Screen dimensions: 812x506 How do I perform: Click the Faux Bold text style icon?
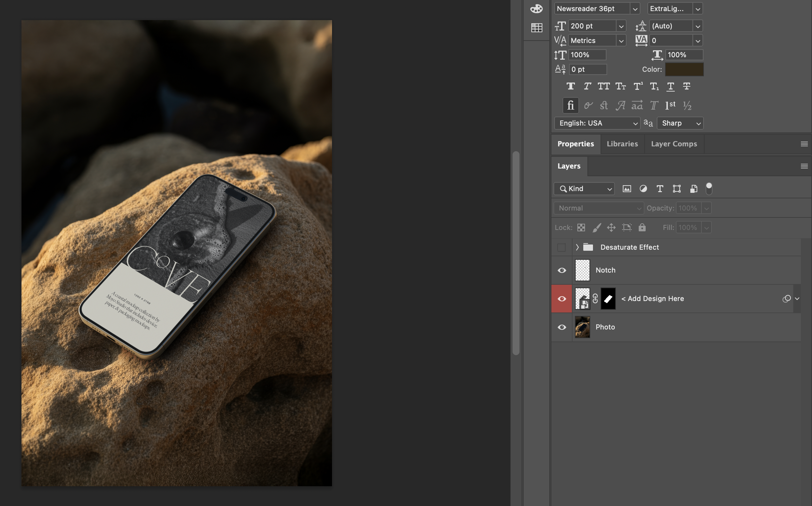[x=570, y=86]
